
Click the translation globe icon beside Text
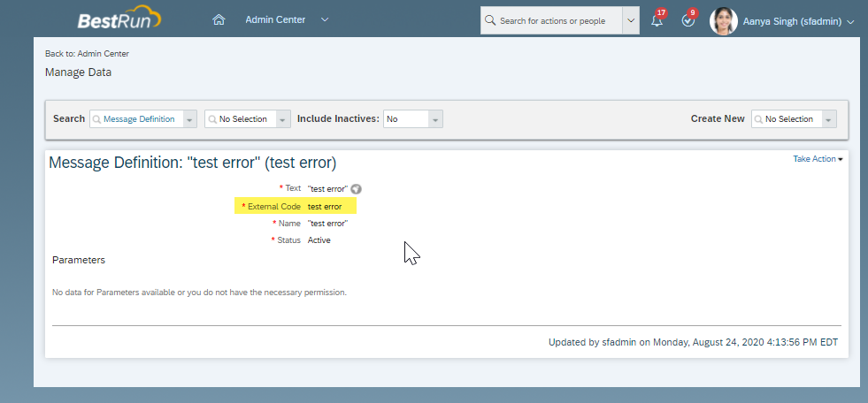coord(357,189)
